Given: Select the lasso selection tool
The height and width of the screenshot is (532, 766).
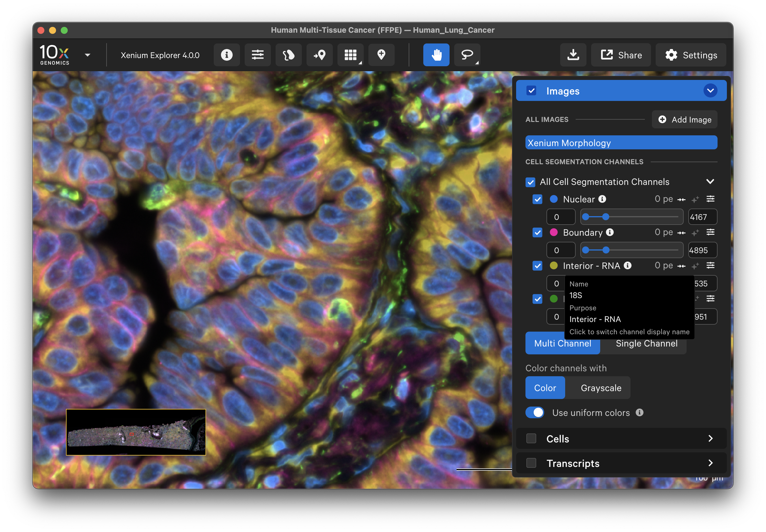Looking at the screenshot, I should pyautogui.click(x=467, y=55).
